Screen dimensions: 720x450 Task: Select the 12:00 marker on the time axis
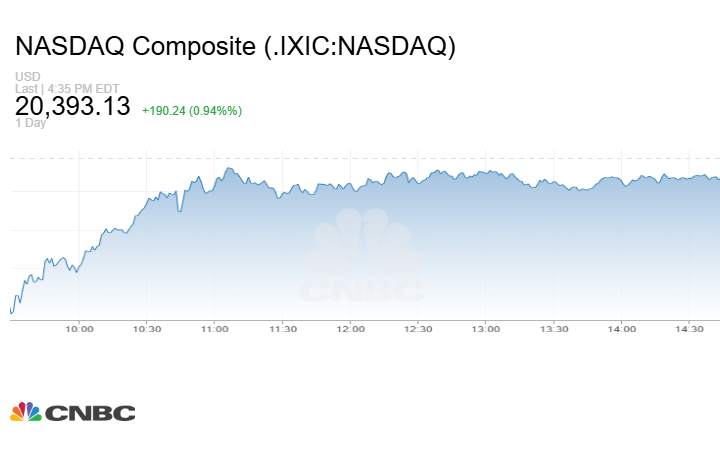[351, 328]
